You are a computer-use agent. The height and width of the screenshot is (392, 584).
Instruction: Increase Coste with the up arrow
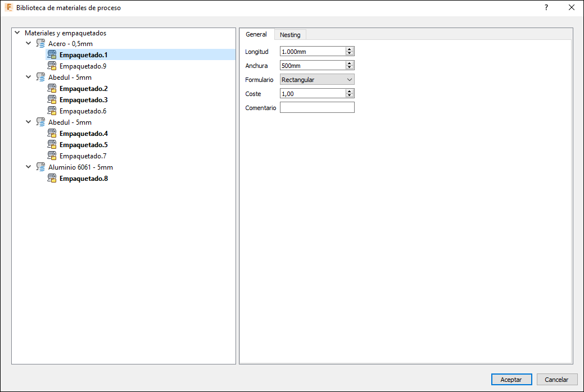(350, 92)
